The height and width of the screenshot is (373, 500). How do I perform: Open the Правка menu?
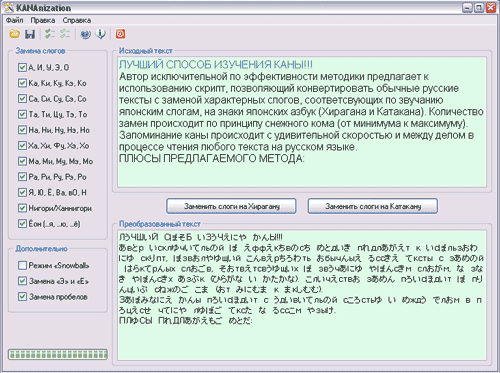tap(43, 20)
